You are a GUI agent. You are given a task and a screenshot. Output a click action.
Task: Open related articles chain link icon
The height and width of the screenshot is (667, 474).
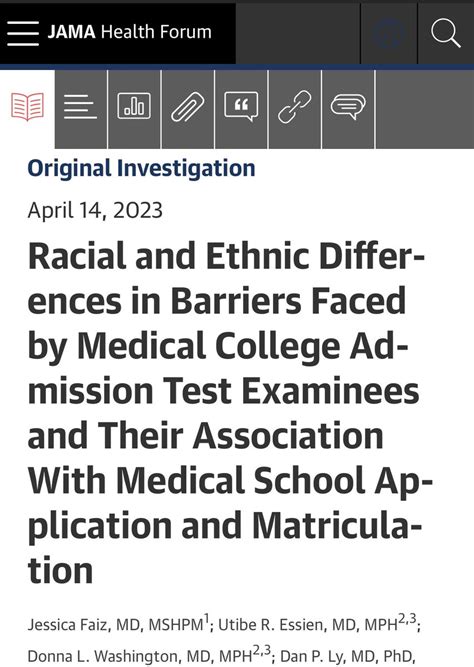pos(294,107)
